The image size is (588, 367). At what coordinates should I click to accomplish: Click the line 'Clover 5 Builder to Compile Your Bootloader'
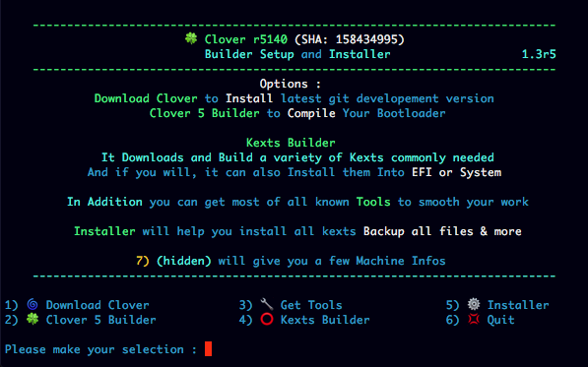pos(297,113)
